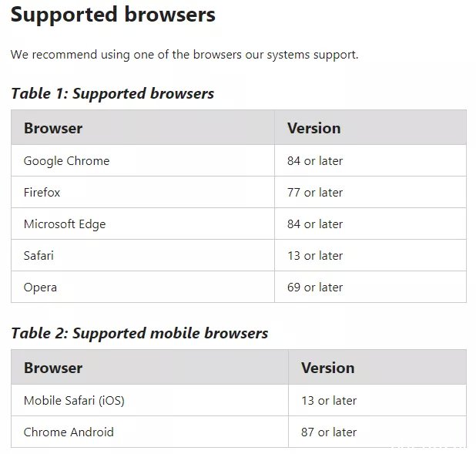Viewport: 476px width, 454px height.
Task: Click the Browser column header in Table 1
Action: tap(142, 128)
